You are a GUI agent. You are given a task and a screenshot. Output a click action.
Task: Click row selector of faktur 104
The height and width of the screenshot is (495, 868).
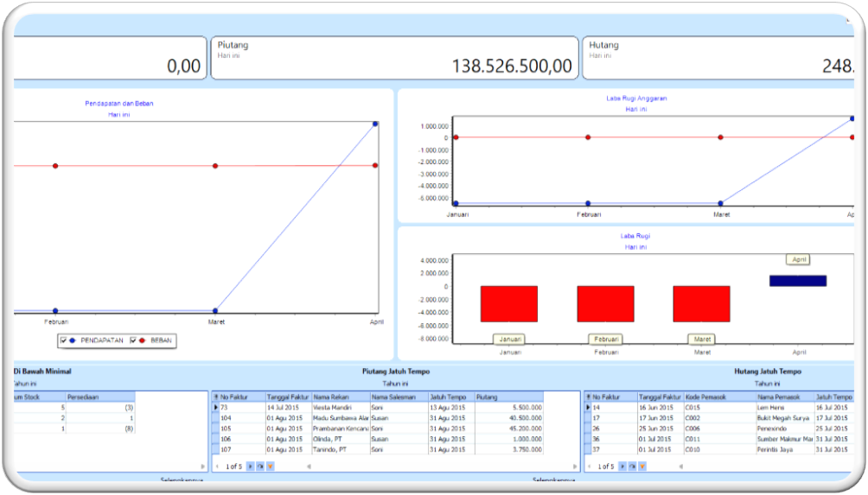coord(216,418)
